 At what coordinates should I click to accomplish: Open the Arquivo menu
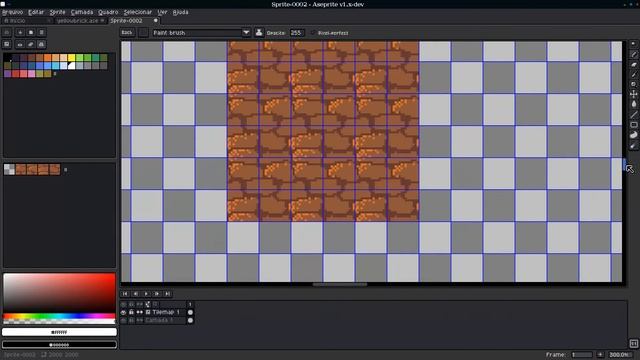pos(12,12)
